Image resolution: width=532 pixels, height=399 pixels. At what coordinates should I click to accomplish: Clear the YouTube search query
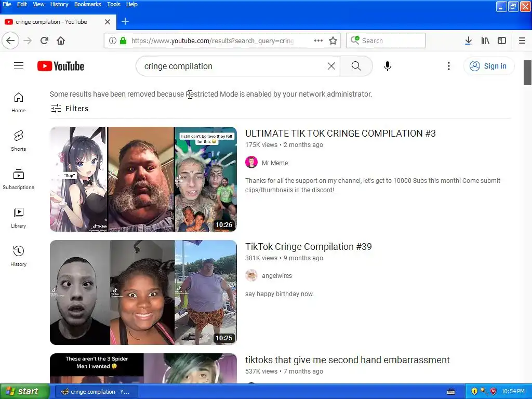[x=331, y=66]
